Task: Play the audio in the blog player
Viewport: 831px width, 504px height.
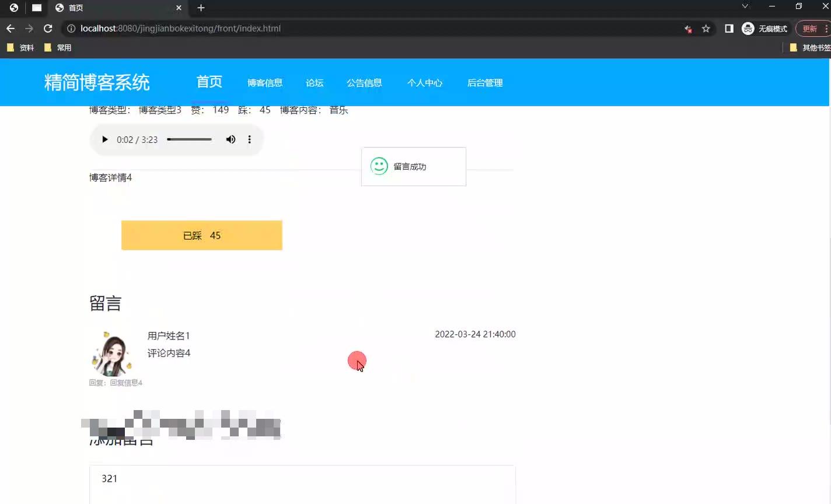Action: pyautogui.click(x=105, y=139)
